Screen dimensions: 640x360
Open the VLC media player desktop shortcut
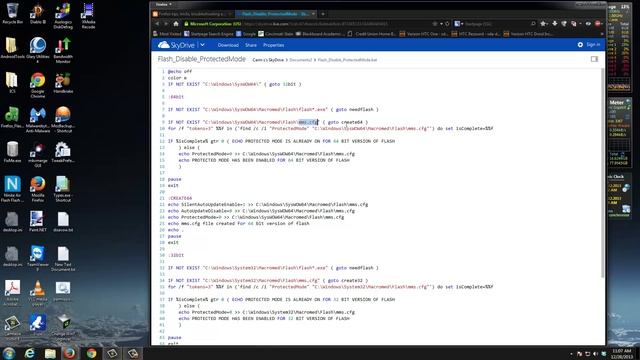pos(38,293)
